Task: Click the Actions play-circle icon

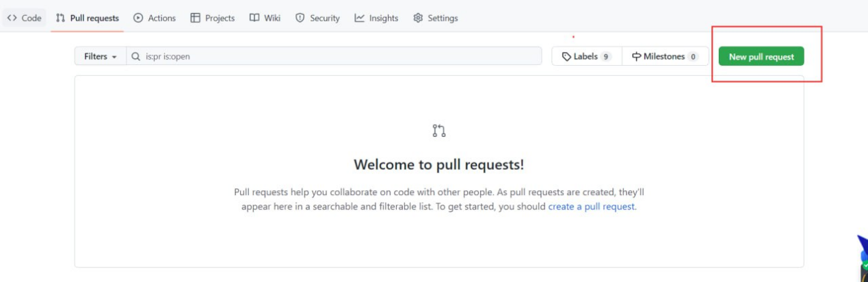Action: click(x=138, y=18)
